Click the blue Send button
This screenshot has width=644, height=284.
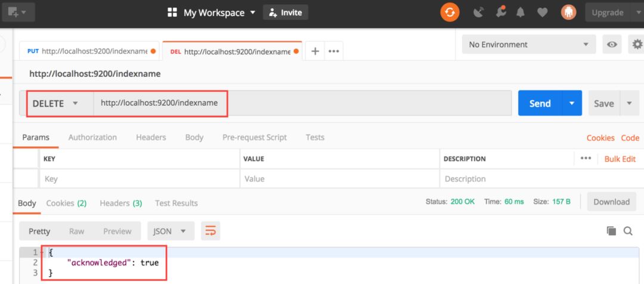click(x=540, y=103)
